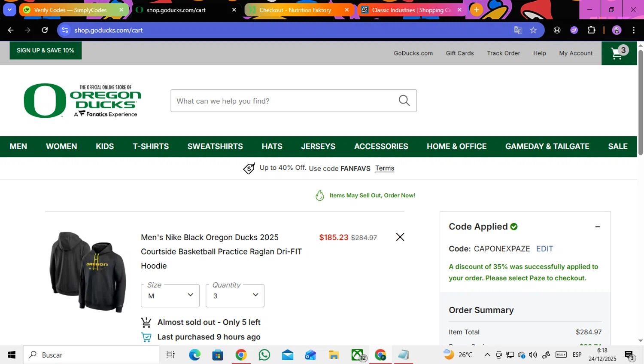Click the Item Total $284.97 value
This screenshot has height=364, width=644.
tap(589, 332)
